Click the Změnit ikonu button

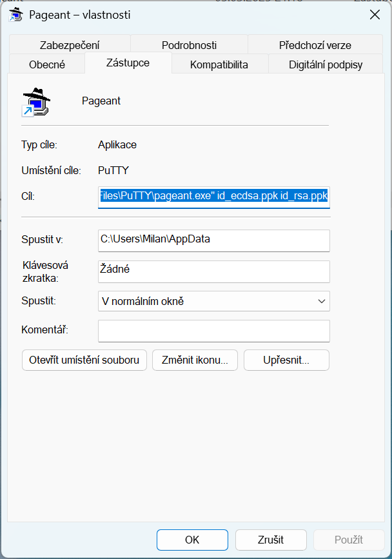(x=195, y=360)
